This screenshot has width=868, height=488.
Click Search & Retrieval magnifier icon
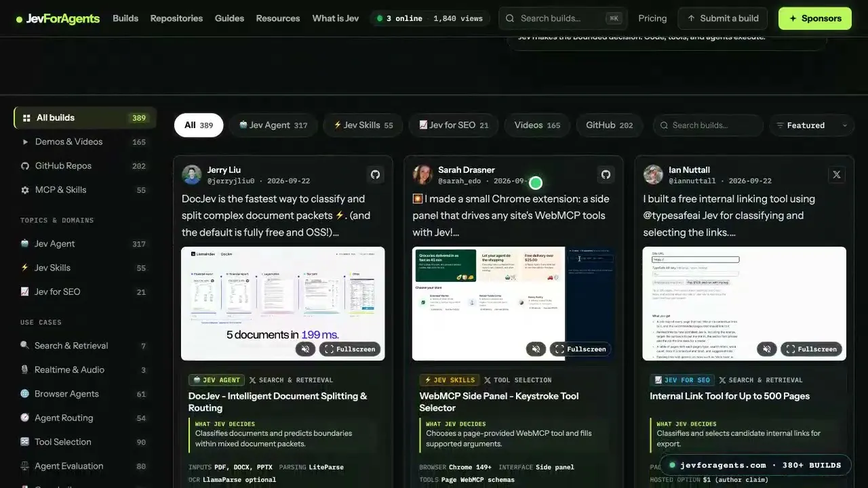(25, 346)
